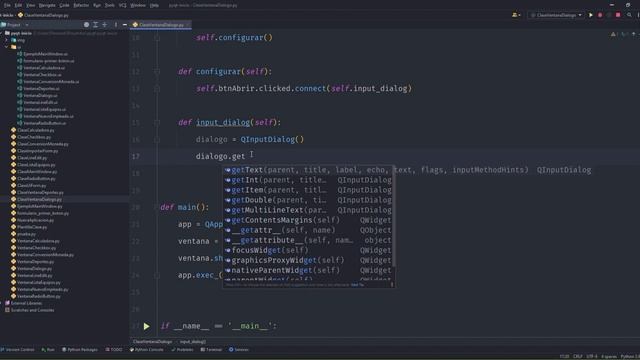Screen dimensions: 640x360
Task: Open ClaseCalculadora.py in project tree
Action: tap(36, 130)
